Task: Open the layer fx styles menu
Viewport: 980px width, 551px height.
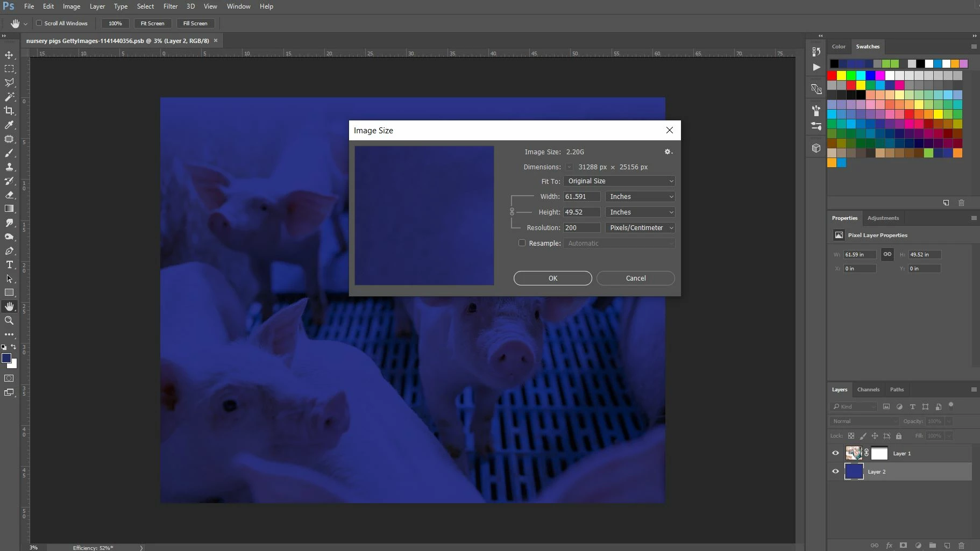Action: pyautogui.click(x=889, y=545)
